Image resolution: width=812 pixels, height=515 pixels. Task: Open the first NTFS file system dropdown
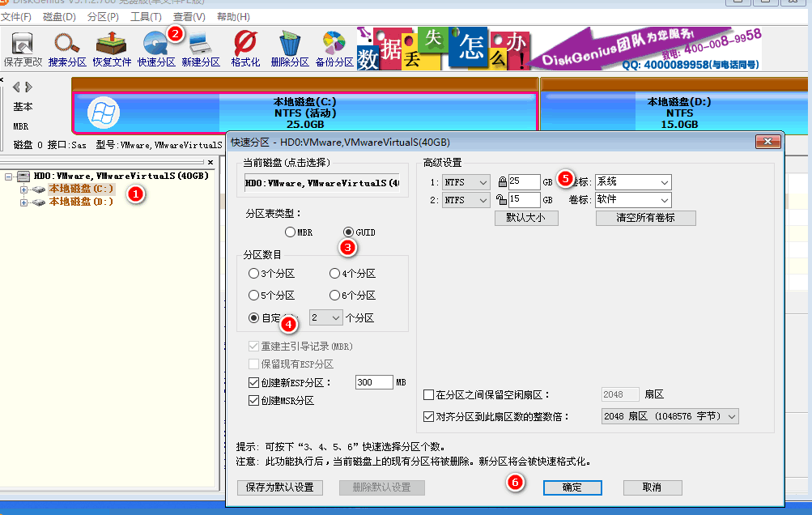466,181
